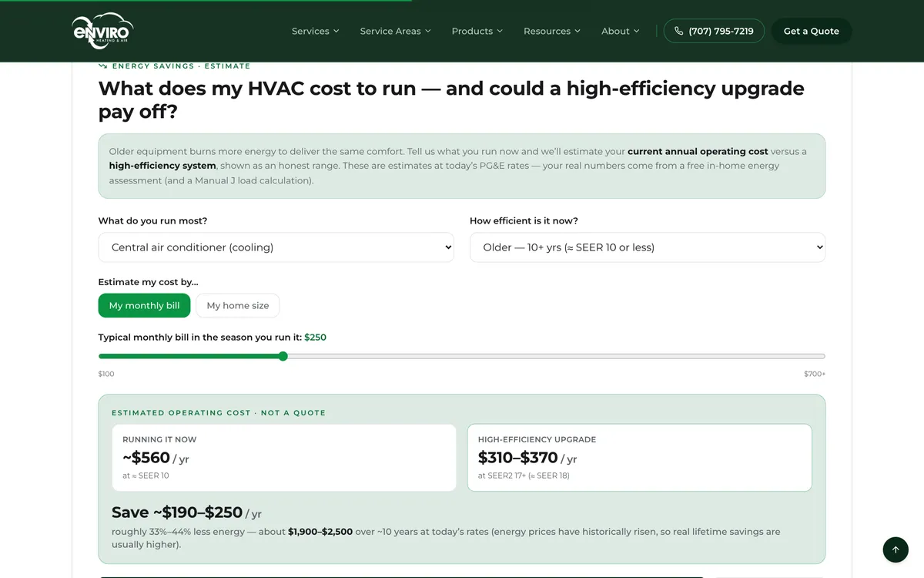Open the Resources menu
Viewport: 924px width, 578px height.
[x=552, y=31]
